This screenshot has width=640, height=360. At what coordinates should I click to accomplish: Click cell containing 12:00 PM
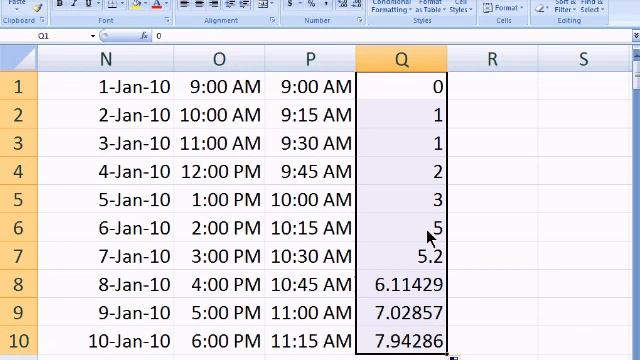(219, 171)
